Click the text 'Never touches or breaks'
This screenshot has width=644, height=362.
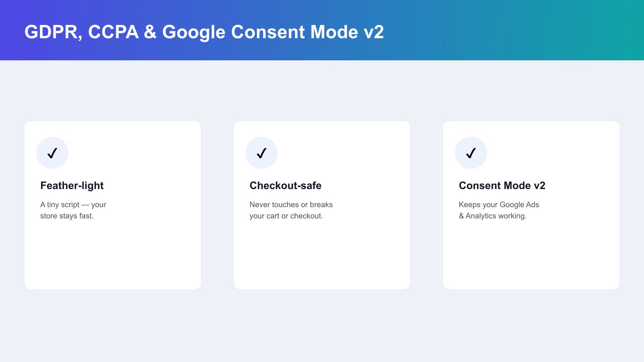pyautogui.click(x=291, y=205)
